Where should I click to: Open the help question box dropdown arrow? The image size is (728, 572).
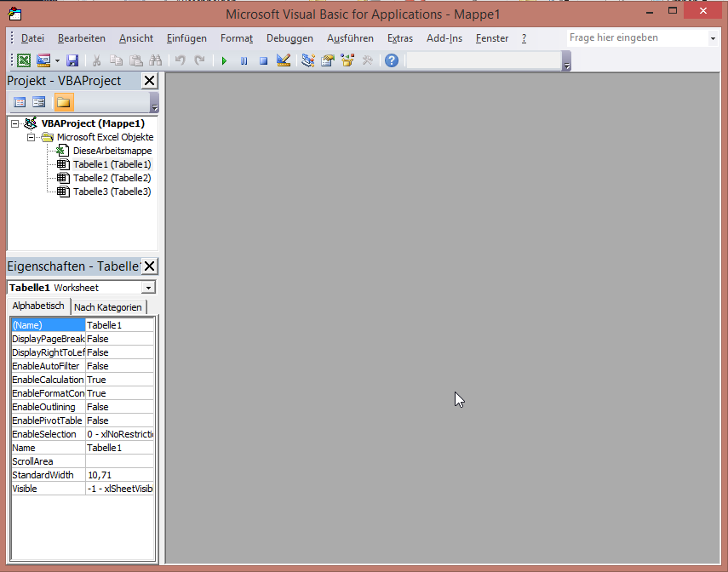coord(713,38)
